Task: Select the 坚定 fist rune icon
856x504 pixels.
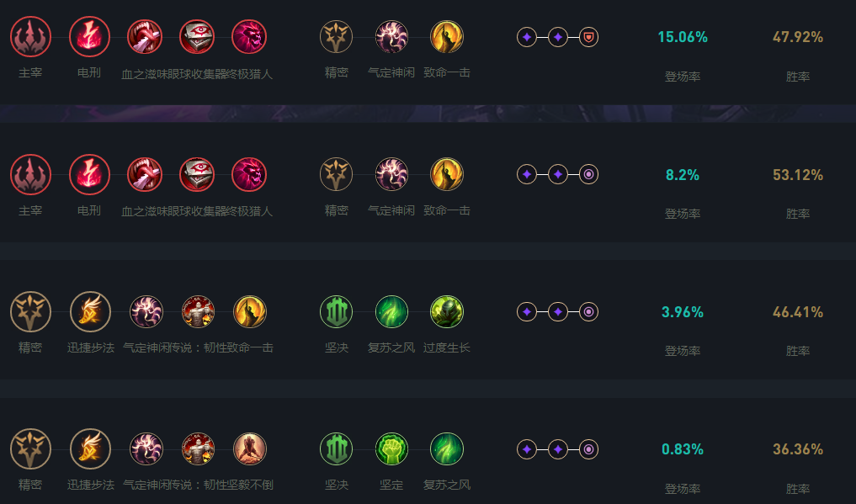Action: (x=391, y=449)
